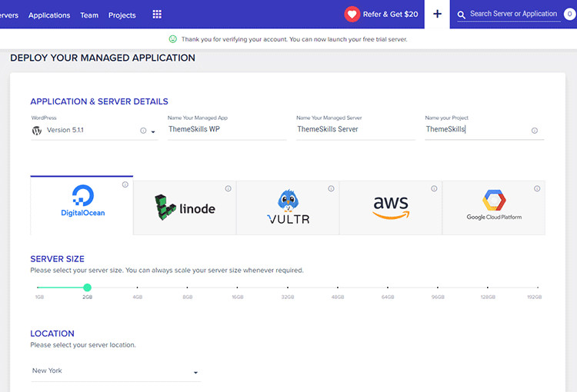Select AWS provider
Viewport: 577px width, 392px height.
(391, 208)
